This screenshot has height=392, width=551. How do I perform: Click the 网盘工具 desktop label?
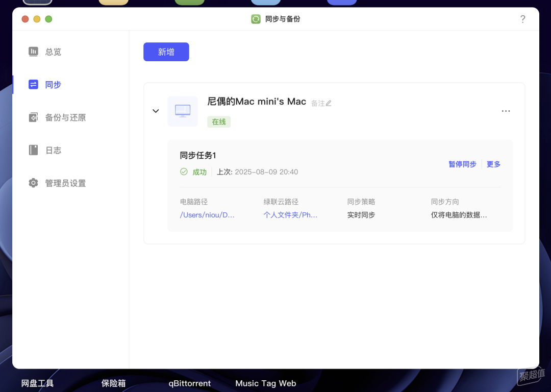coord(37,383)
